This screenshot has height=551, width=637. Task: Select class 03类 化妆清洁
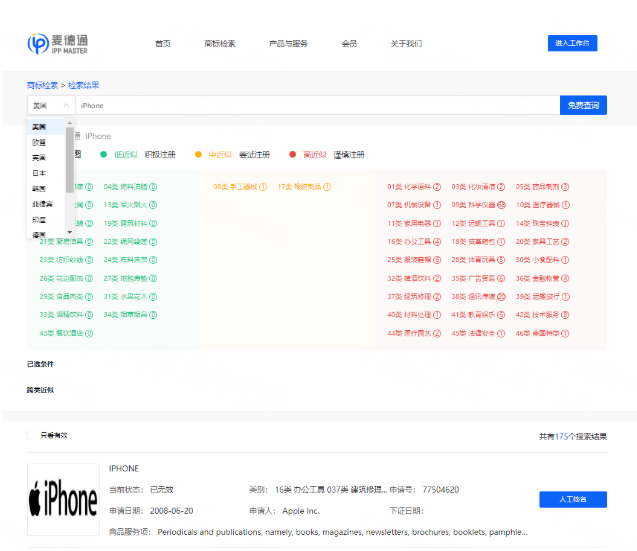pos(478,187)
